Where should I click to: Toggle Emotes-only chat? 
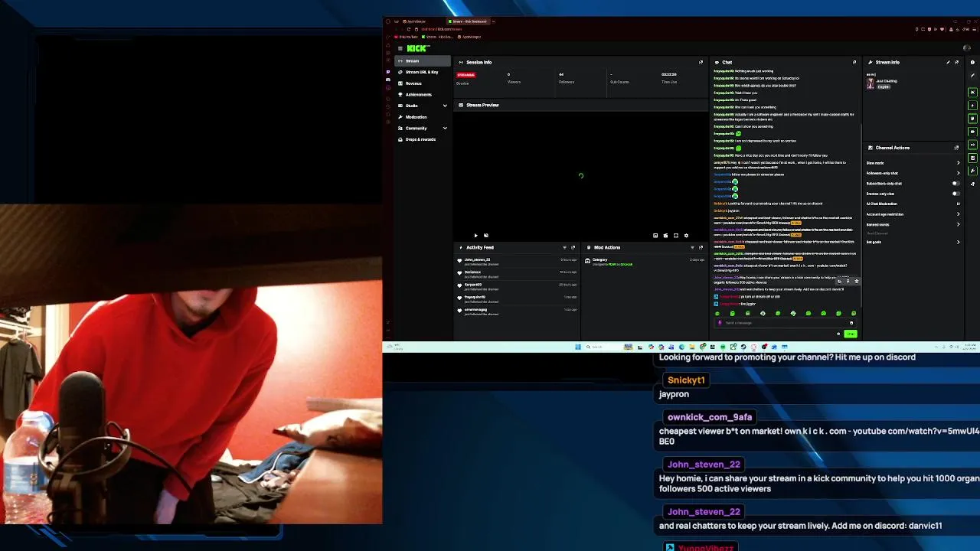pyautogui.click(x=956, y=194)
